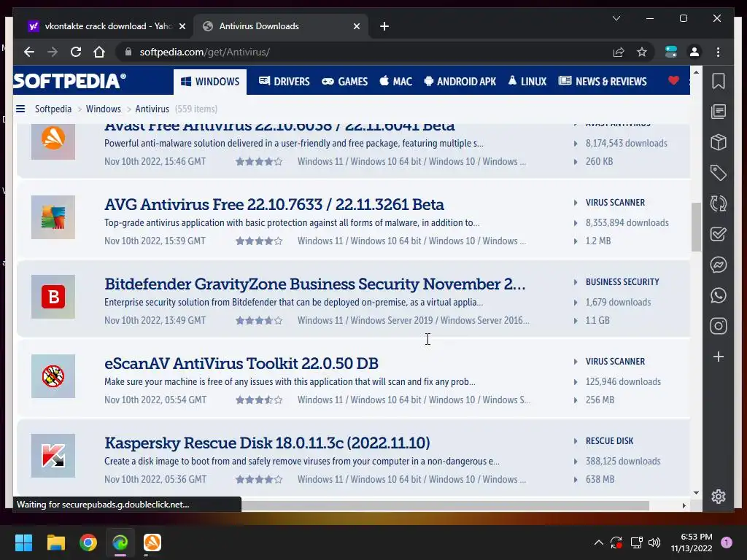Open File Explorer from taskbar

pos(55,542)
